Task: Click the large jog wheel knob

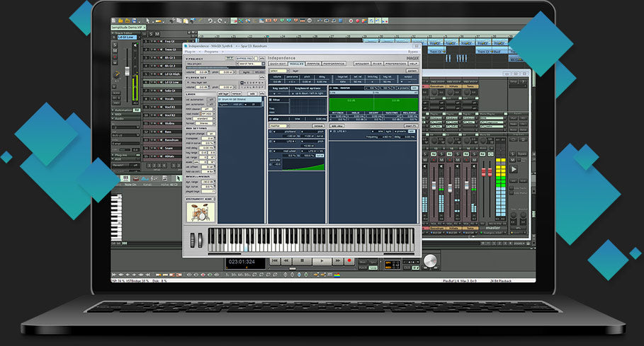Action: pyautogui.click(x=430, y=262)
